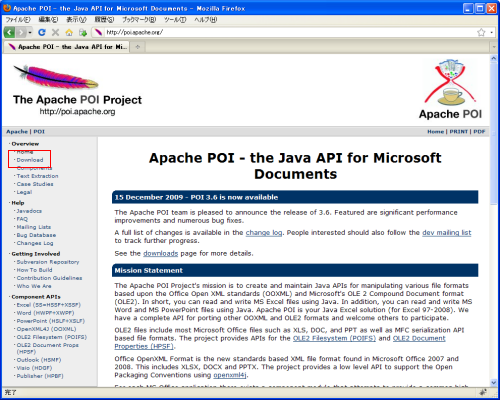The image size is (500, 400).
Task: Open PowerPoint (HSLF+XSLF) link
Action: pos(51,321)
